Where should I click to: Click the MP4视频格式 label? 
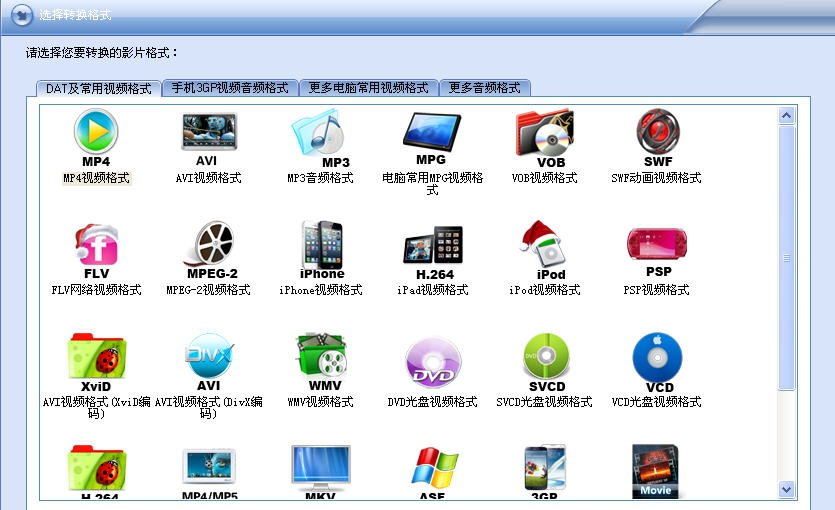[x=96, y=178]
